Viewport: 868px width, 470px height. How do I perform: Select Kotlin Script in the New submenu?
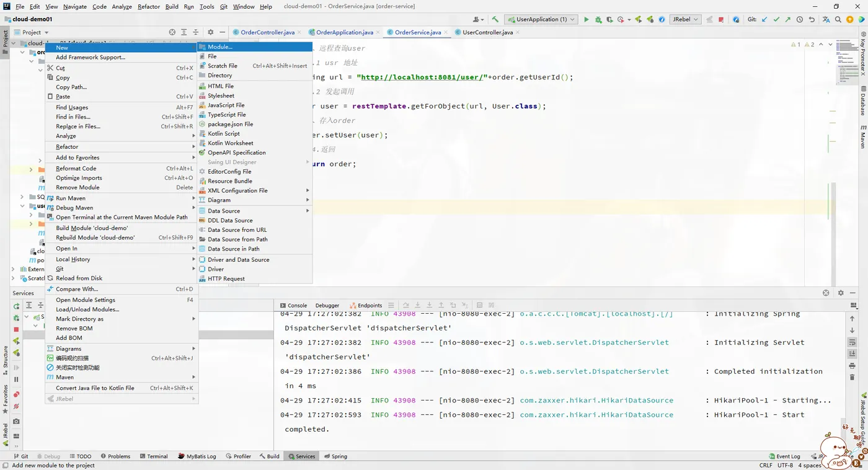click(x=255, y=133)
